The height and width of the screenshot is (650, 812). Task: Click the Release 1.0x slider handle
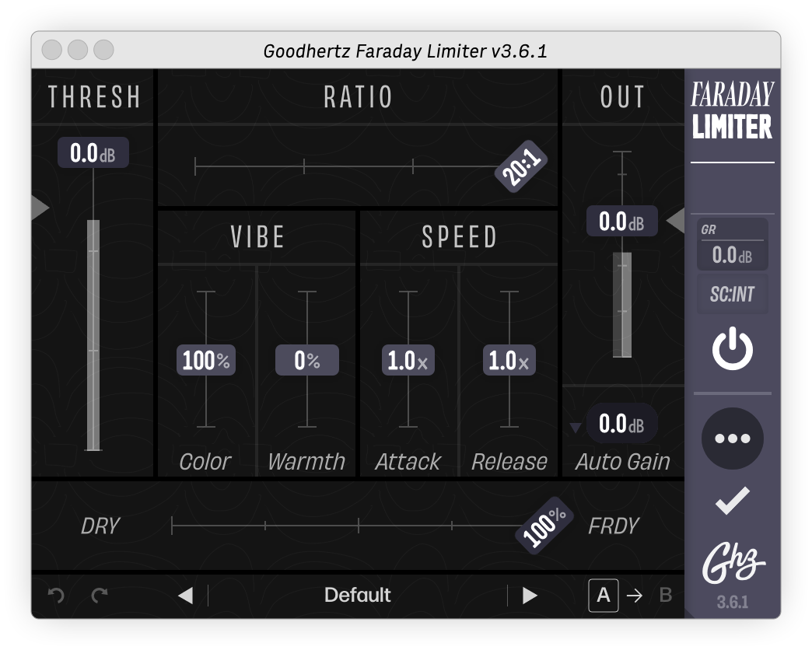click(x=509, y=360)
